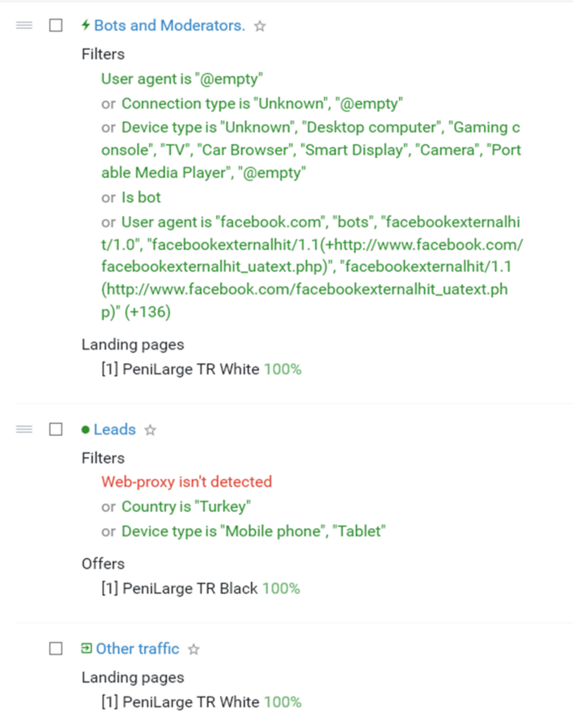The image size is (573, 728).
Task: Star the Leads flow
Action: (x=150, y=430)
